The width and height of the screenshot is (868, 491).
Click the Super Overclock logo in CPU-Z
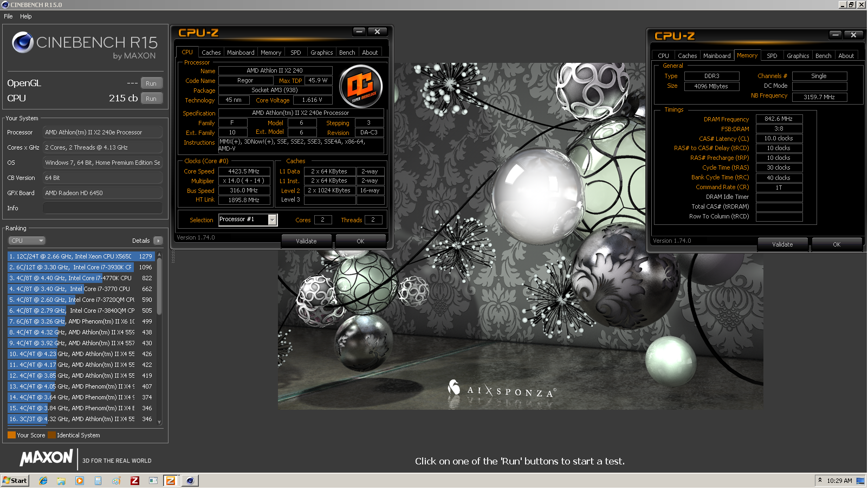(x=360, y=86)
